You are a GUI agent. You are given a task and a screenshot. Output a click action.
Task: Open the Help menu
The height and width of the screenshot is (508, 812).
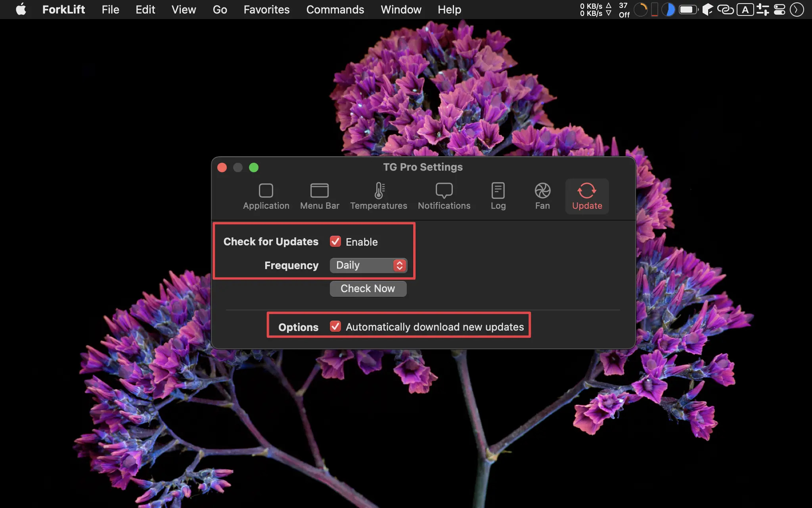[449, 10]
